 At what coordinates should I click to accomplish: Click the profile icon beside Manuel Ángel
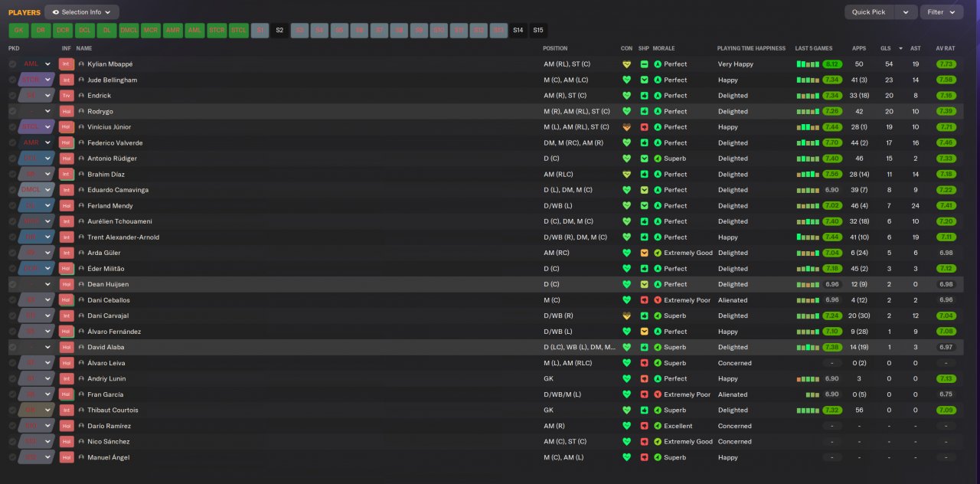pos(81,457)
